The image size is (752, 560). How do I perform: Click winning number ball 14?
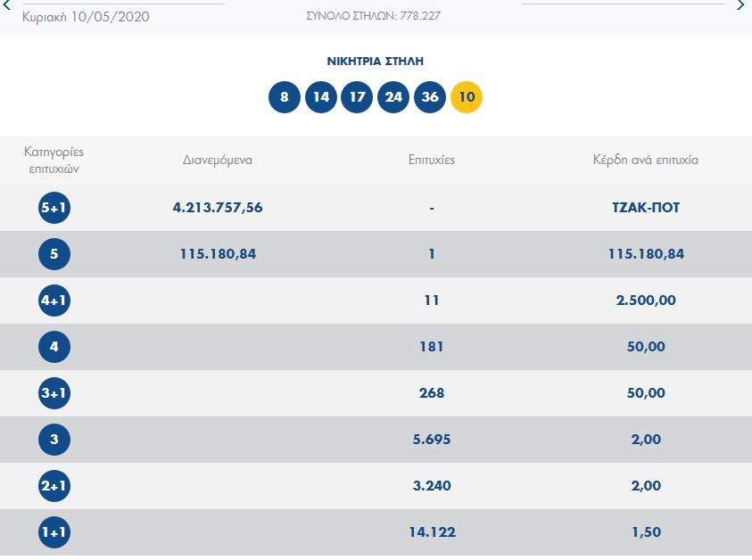pyautogui.click(x=320, y=97)
